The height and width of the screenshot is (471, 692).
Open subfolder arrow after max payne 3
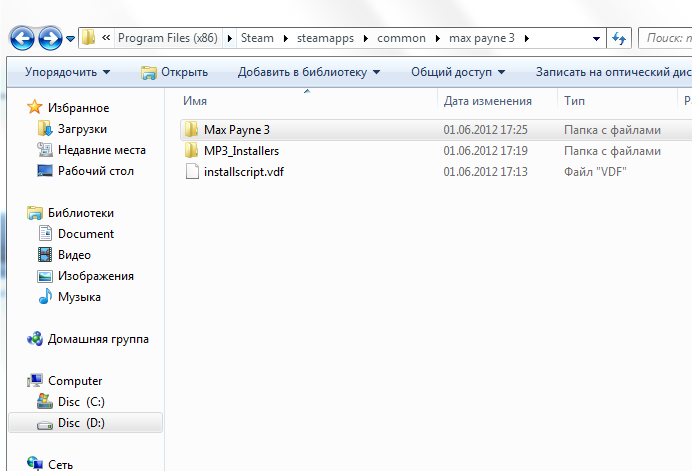[x=527, y=38]
